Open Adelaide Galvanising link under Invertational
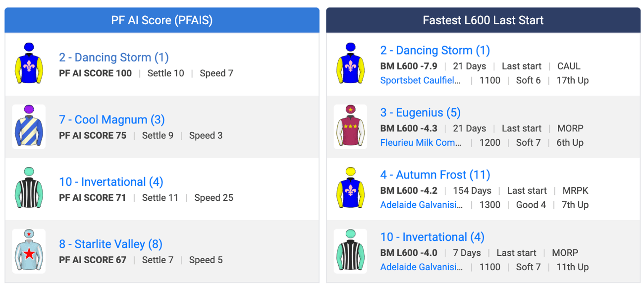Viewport: 644px width, 289px height. 422,267
